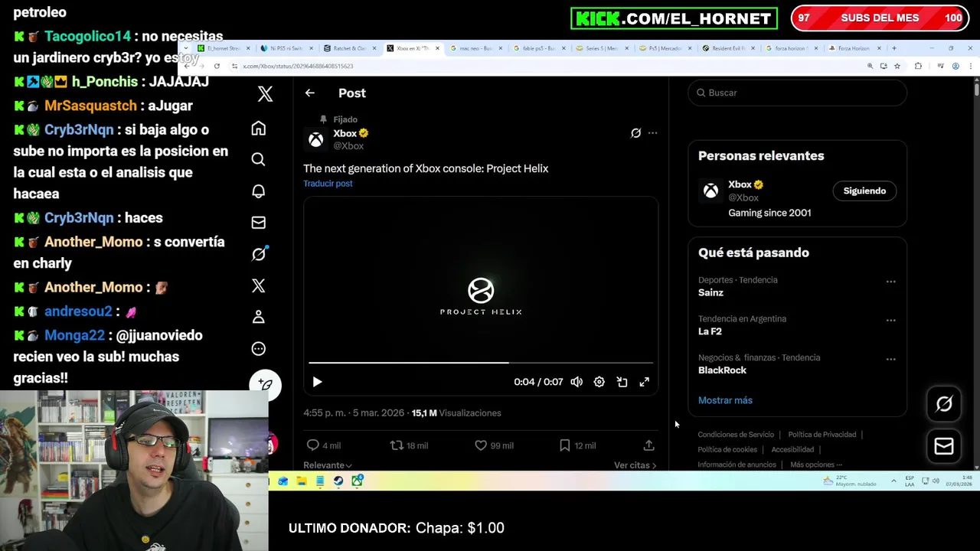
Task: Open Messages envelope icon in sidebar
Action: click(x=259, y=223)
